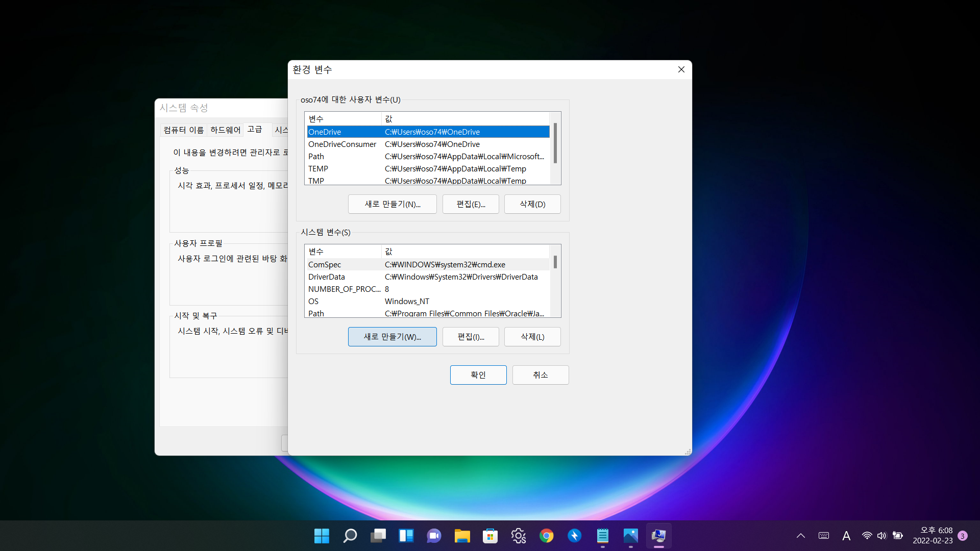Switch to 컴퓨터 이름 tab

click(184, 130)
